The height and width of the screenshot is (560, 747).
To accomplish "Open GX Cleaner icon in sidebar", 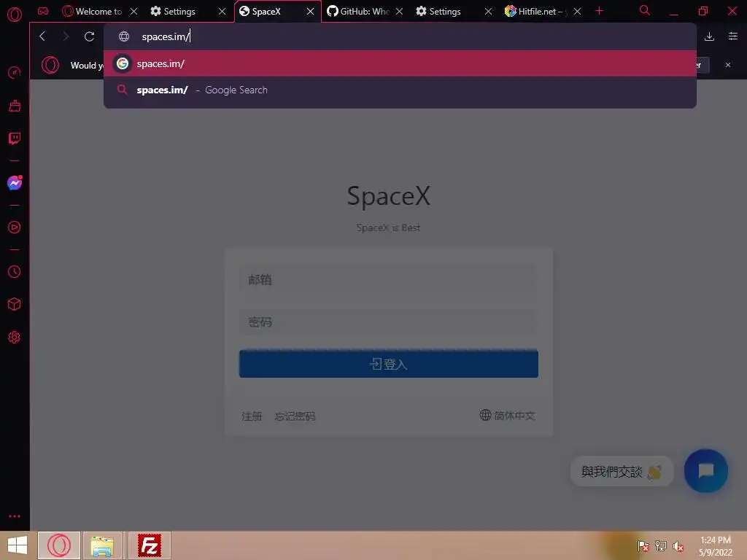I will (15, 106).
